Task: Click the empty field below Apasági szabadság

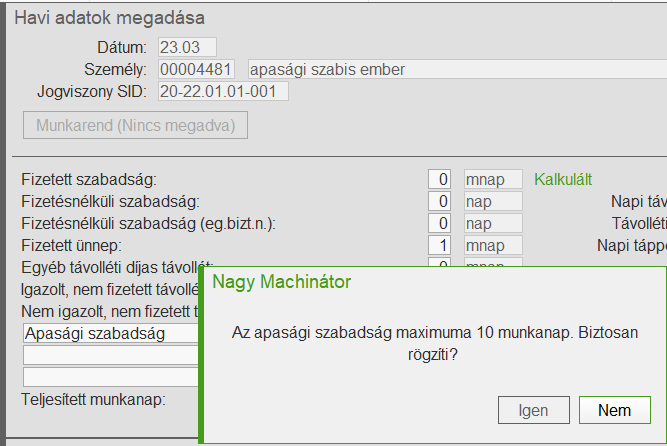Action: tap(110, 355)
